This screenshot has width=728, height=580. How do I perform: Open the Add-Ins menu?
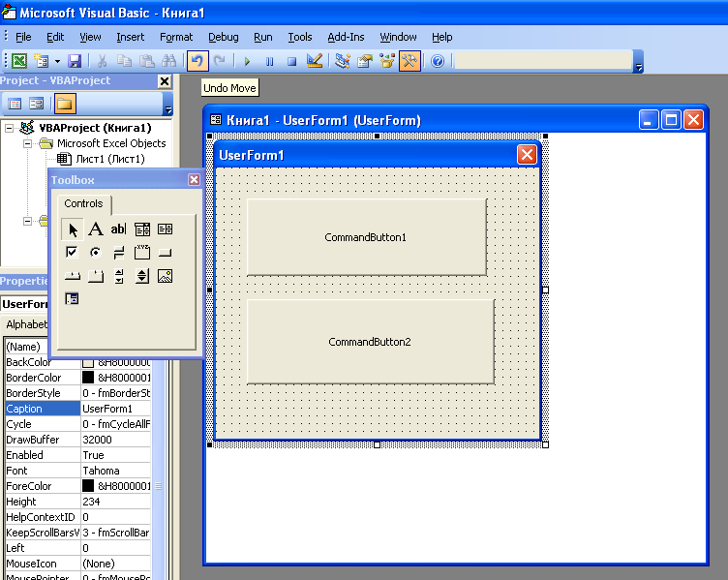click(x=346, y=37)
